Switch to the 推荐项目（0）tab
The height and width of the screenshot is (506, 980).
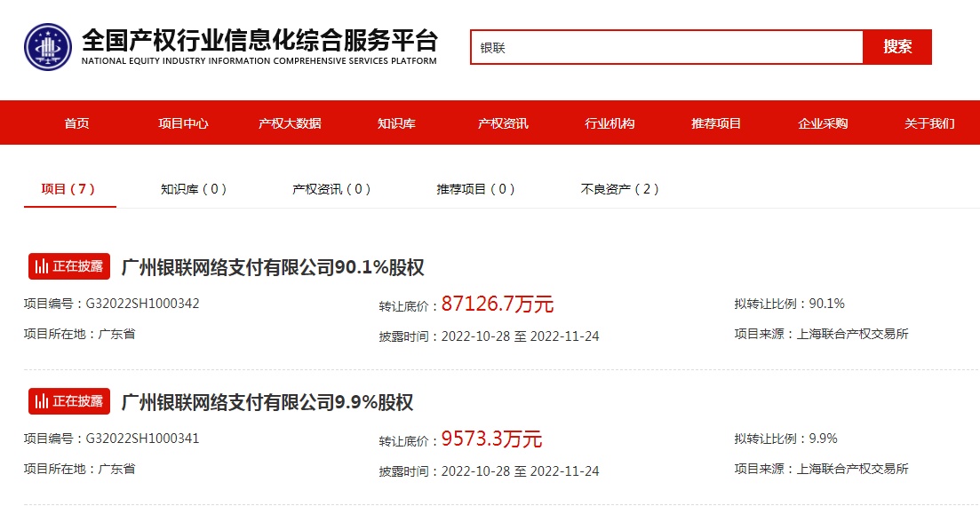coord(475,189)
